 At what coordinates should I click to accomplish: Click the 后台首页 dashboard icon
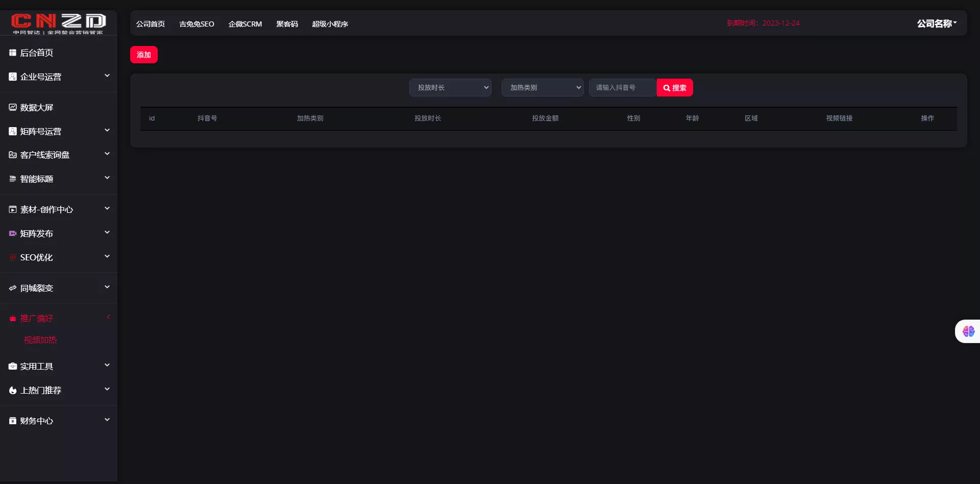[x=13, y=53]
